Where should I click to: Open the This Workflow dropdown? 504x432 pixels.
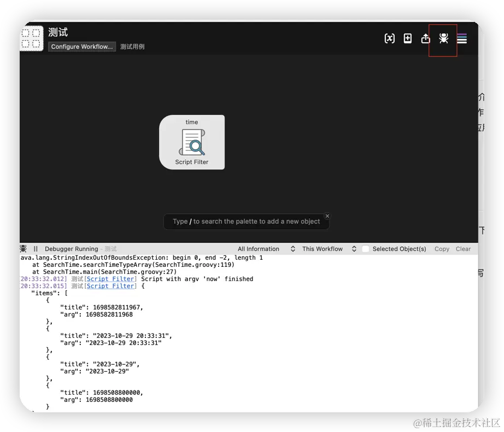(329, 249)
